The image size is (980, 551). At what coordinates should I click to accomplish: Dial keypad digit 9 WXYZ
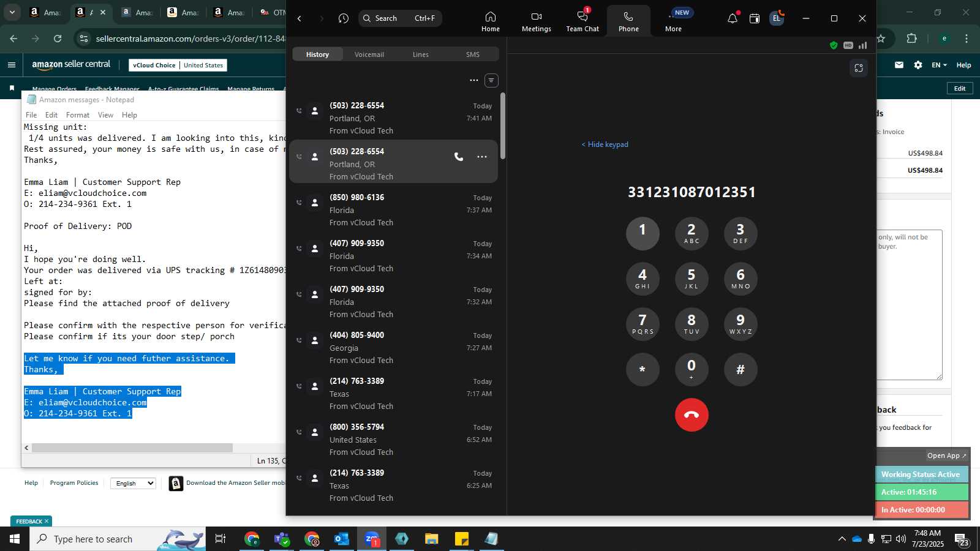click(741, 324)
